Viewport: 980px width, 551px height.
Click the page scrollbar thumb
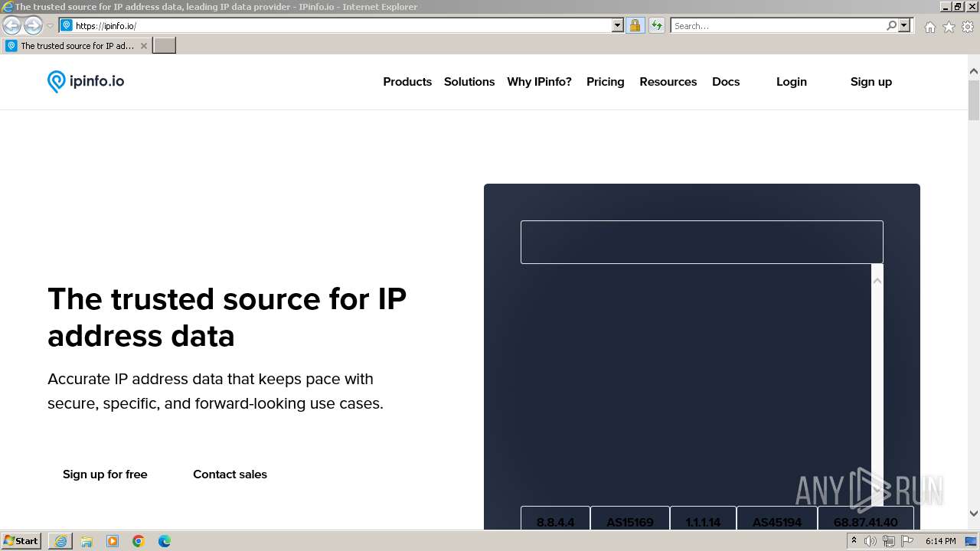click(974, 99)
